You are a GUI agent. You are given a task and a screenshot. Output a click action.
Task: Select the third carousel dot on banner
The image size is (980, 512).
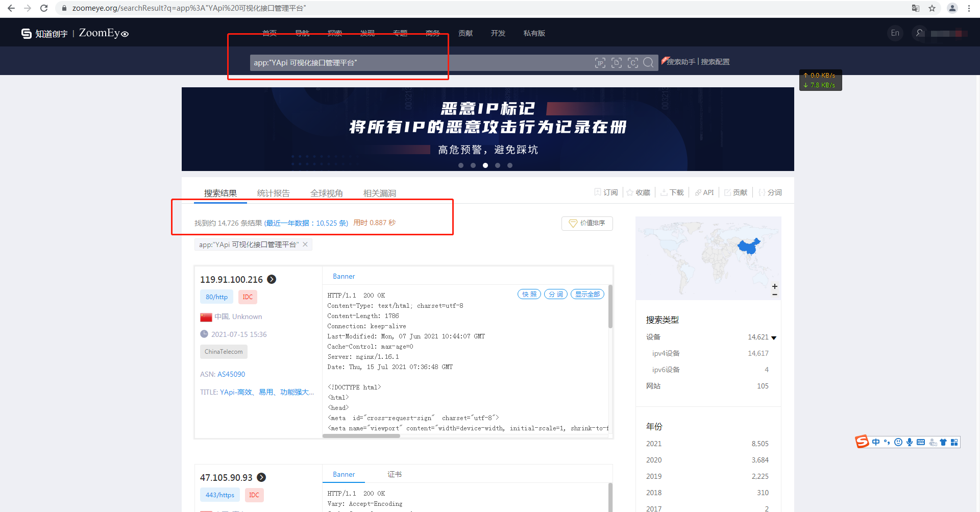pyautogui.click(x=485, y=165)
